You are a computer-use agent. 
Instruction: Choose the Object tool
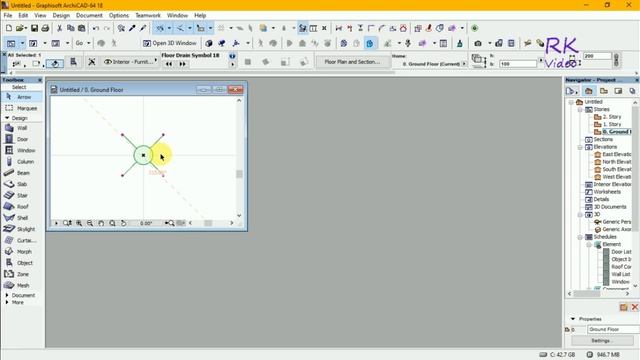(x=22, y=263)
